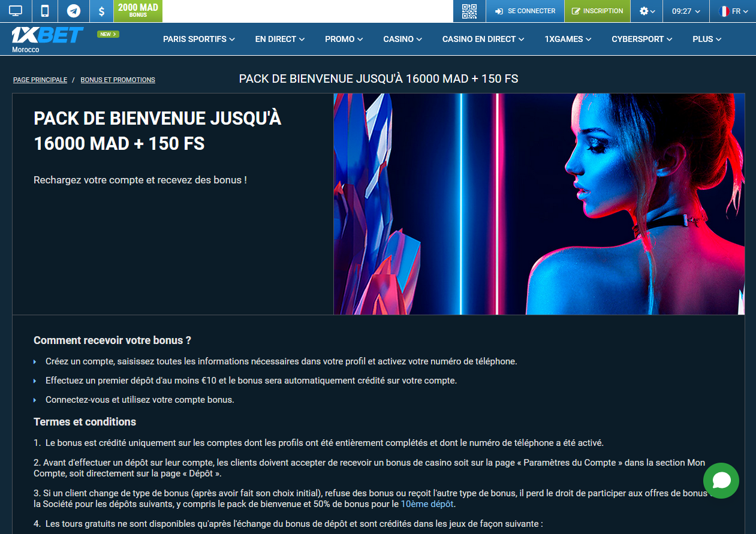Screen dimensions: 756x534
Task: Click the Se Connecter button
Action: (525, 11)
